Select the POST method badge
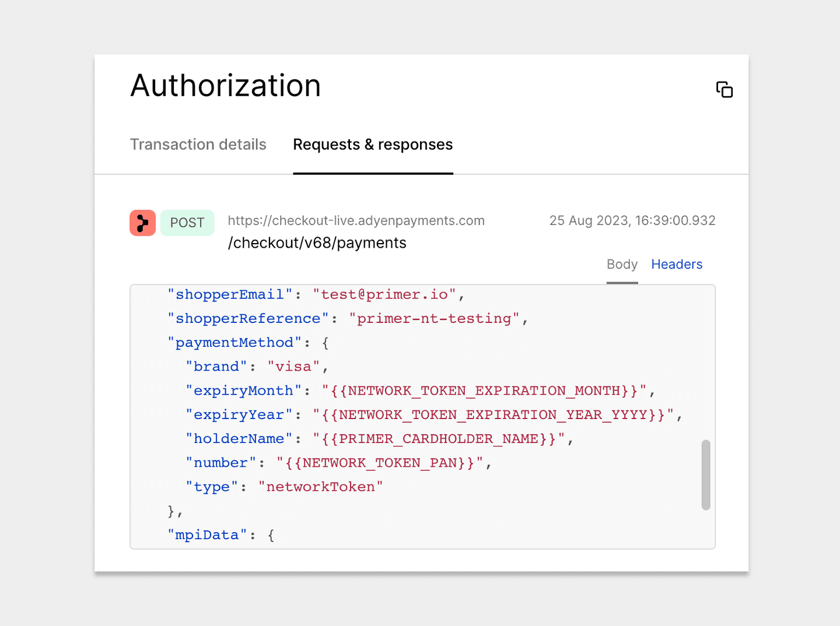This screenshot has height=626, width=840. 187,223
